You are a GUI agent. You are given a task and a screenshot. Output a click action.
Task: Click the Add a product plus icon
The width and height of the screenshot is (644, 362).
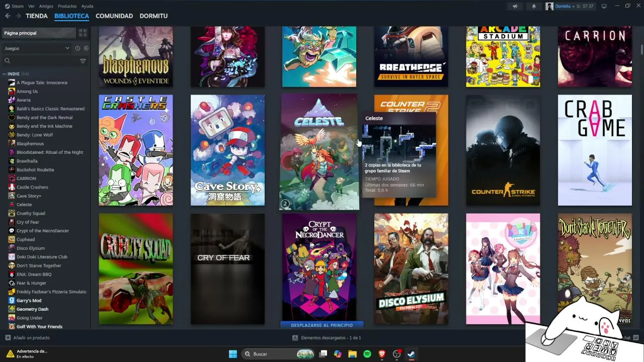(x=8, y=338)
